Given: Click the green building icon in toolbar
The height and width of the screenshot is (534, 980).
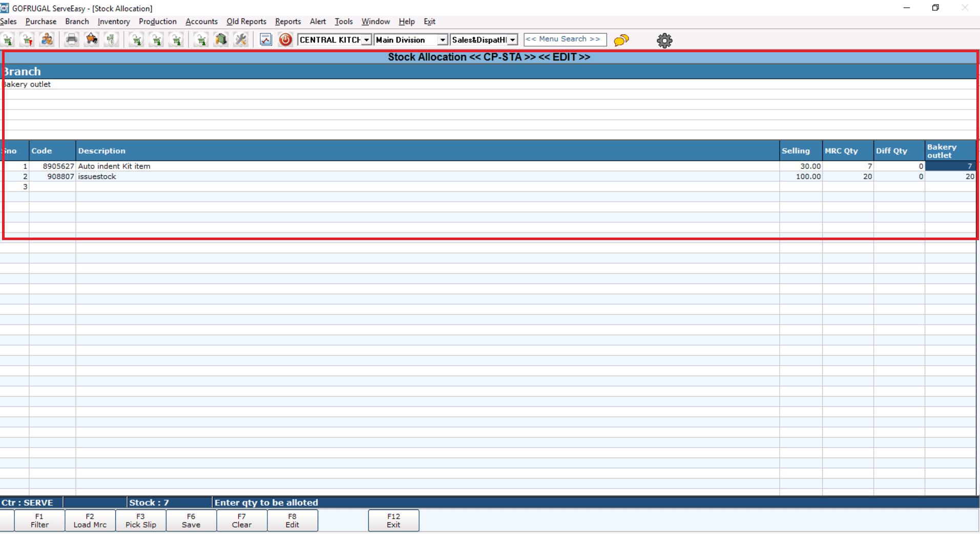Looking at the screenshot, I should (221, 39).
